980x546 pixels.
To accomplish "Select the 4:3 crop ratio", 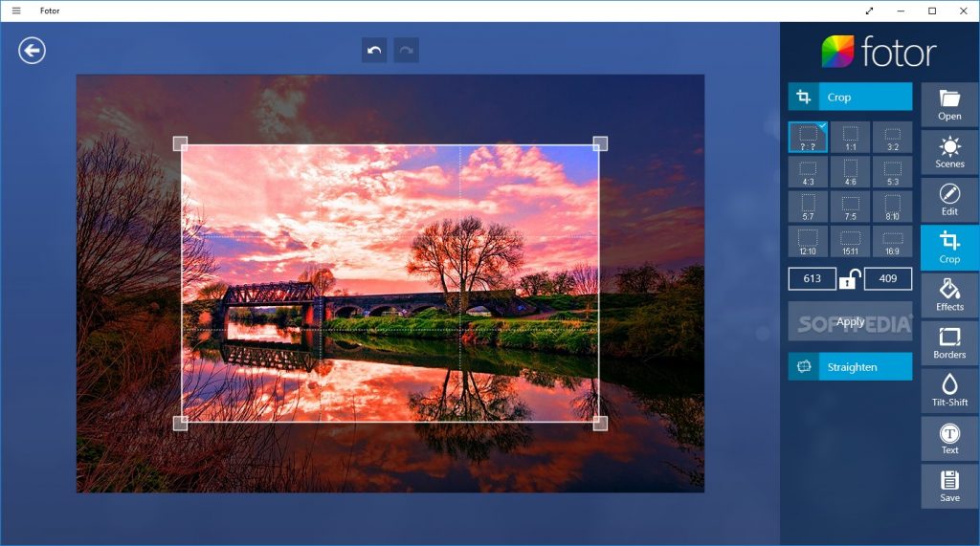I will click(x=808, y=172).
